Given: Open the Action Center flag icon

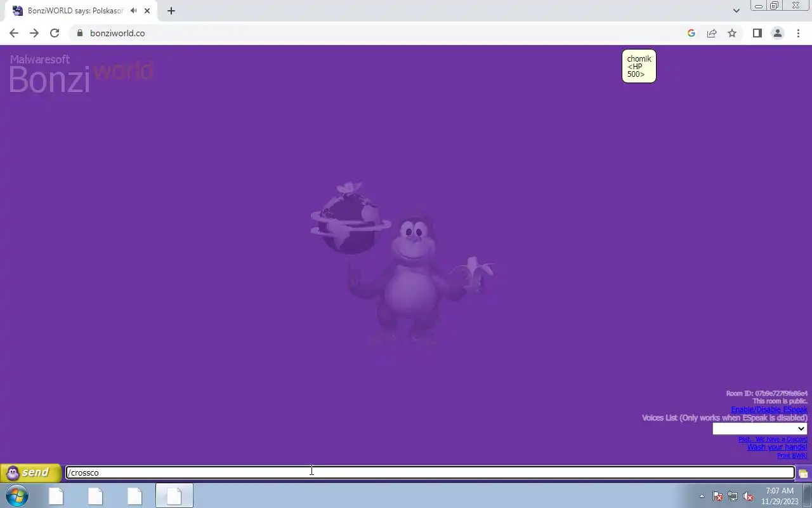Looking at the screenshot, I should [717, 497].
